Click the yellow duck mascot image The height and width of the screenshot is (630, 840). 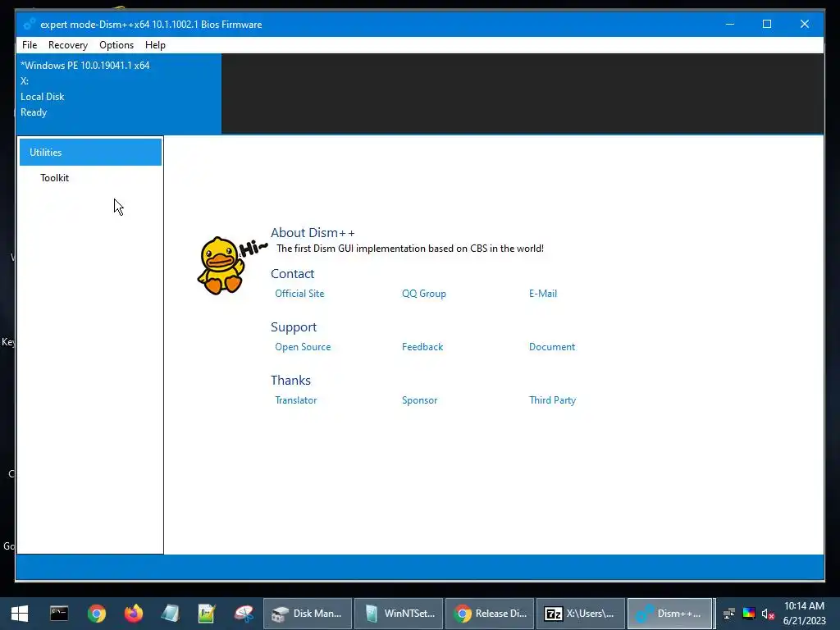click(x=220, y=265)
